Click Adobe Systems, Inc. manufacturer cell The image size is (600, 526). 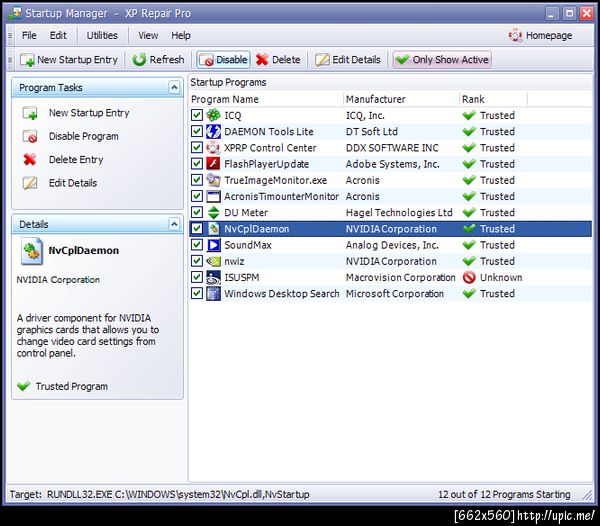tap(393, 164)
